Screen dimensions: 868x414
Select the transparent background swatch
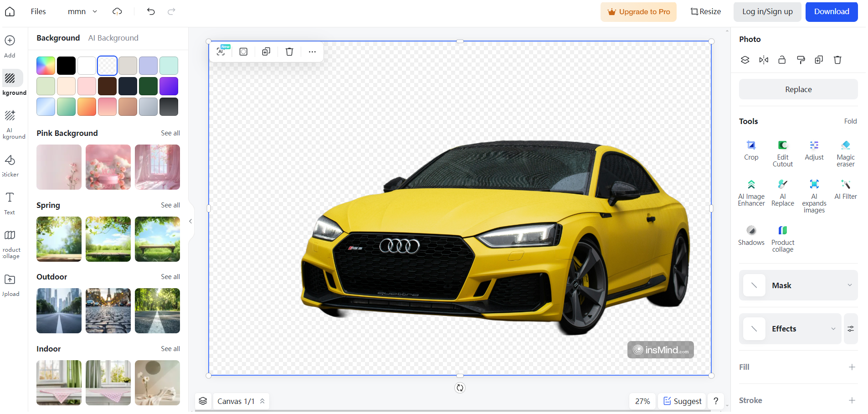[x=107, y=66]
